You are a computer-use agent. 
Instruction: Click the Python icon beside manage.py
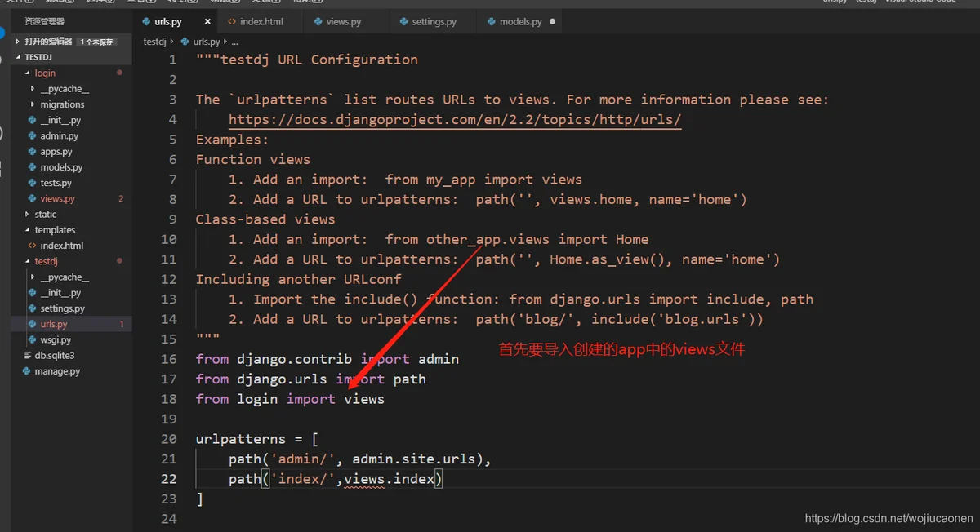(x=27, y=371)
